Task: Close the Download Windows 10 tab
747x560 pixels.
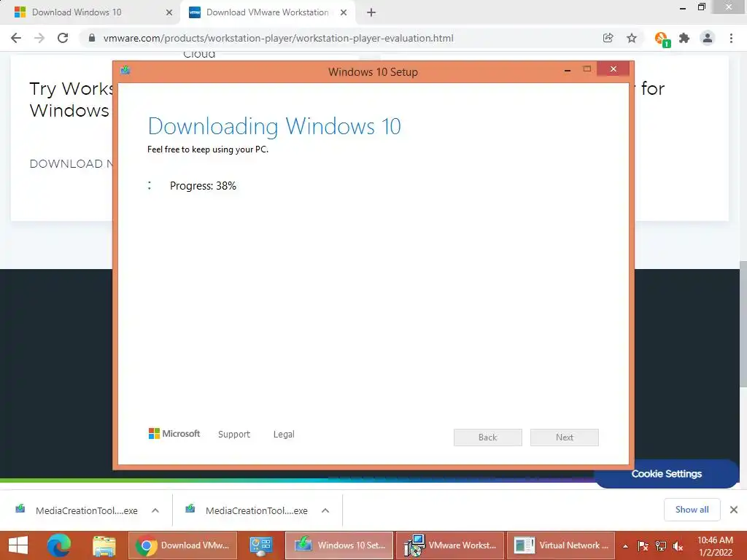Action: coord(169,12)
